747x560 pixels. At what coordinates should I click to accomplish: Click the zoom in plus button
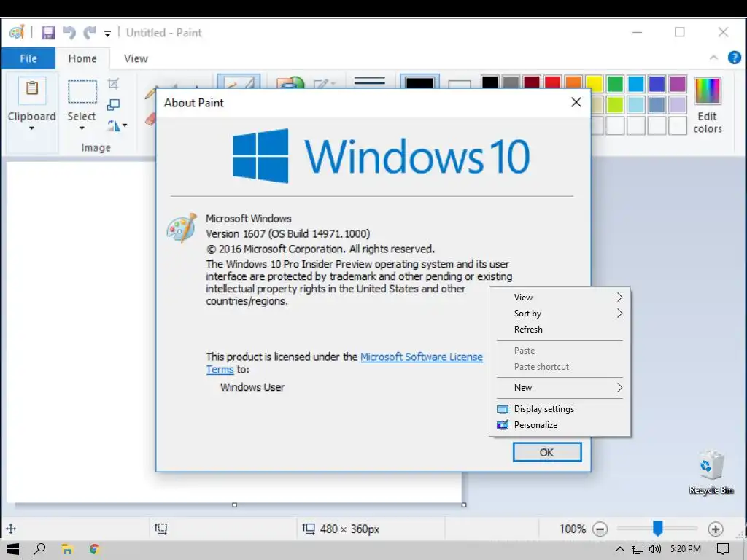(715, 529)
